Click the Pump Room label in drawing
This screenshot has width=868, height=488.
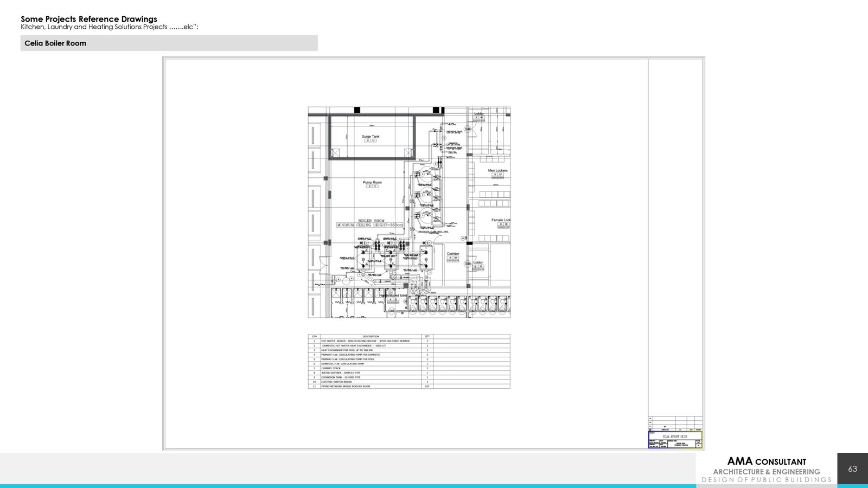372,183
